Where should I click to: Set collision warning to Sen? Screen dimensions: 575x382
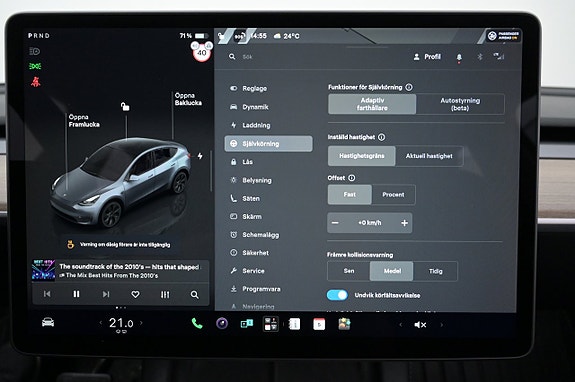349,271
